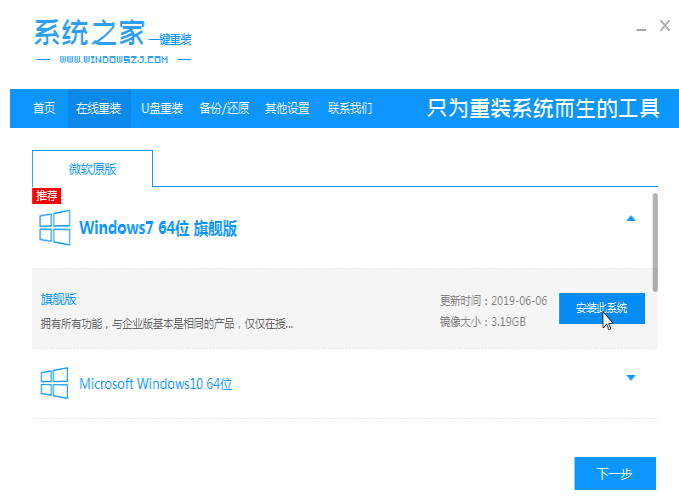Click the 旗舰版 edition name link

tap(58, 299)
